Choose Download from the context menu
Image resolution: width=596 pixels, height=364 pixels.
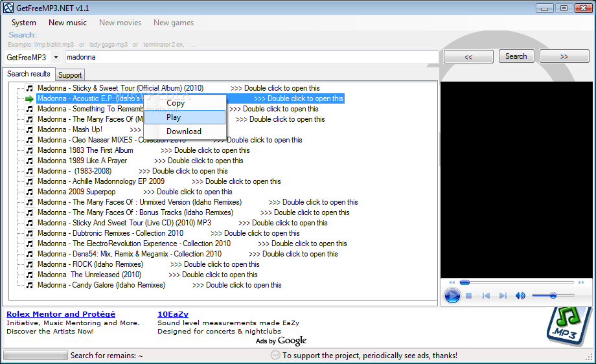pyautogui.click(x=185, y=131)
